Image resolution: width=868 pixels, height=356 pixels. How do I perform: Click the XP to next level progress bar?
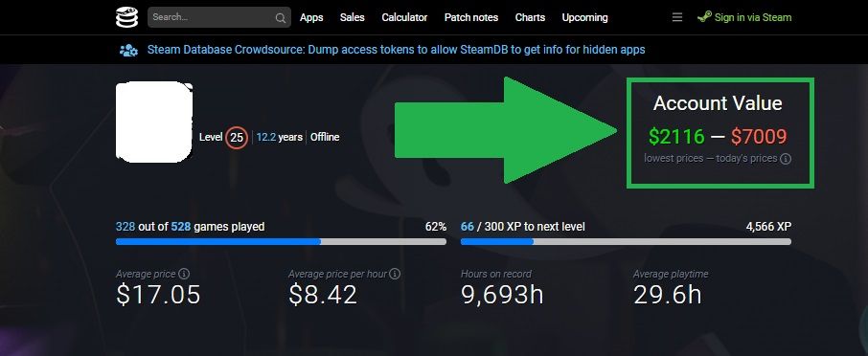626,241
